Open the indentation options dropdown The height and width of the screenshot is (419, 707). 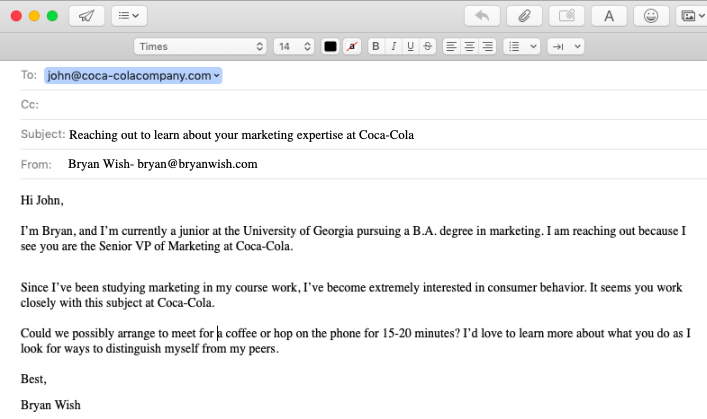click(566, 46)
